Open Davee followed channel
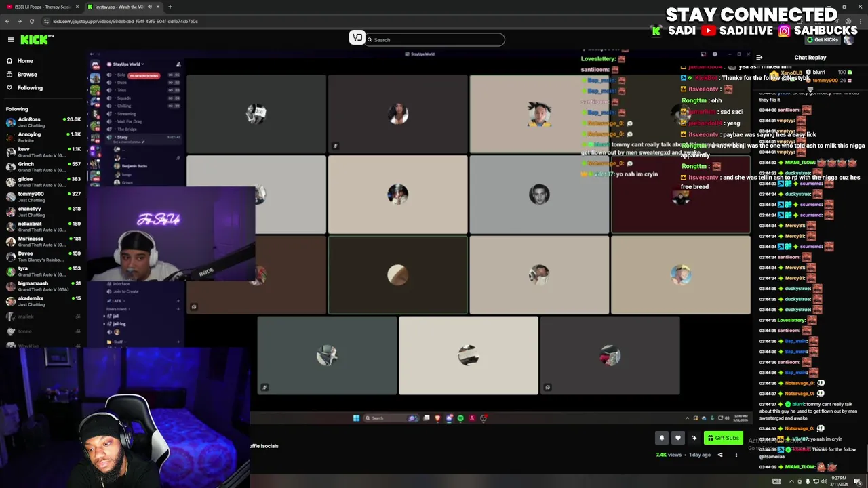868x488 pixels. tap(43, 256)
